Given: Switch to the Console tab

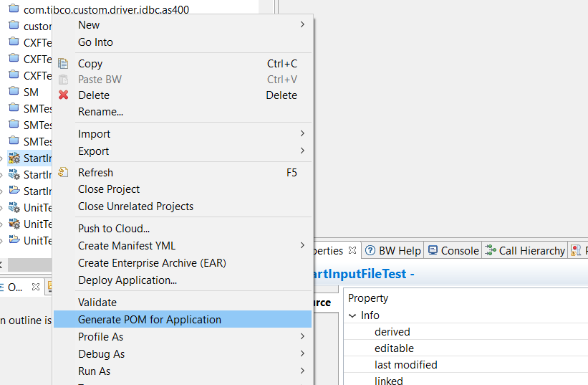Looking at the screenshot, I should pos(459,250).
